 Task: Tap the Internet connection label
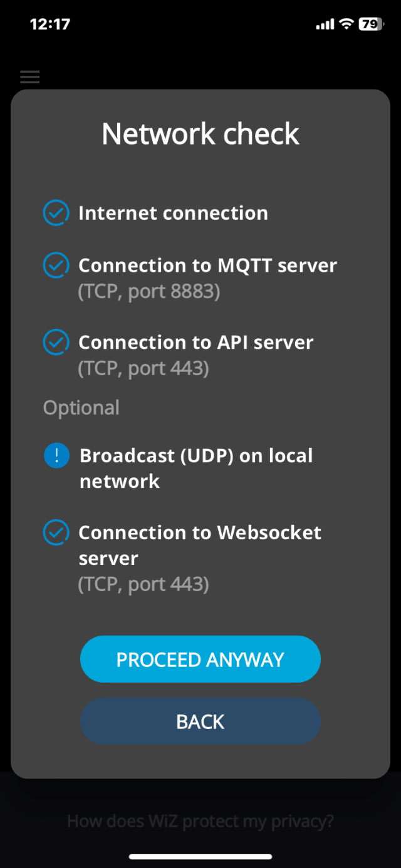tap(173, 213)
